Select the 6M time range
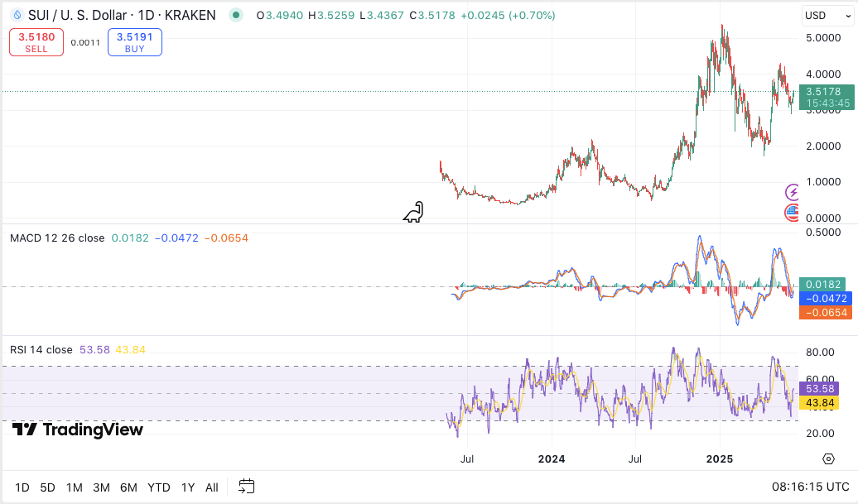The image size is (858, 504). pyautogui.click(x=128, y=487)
